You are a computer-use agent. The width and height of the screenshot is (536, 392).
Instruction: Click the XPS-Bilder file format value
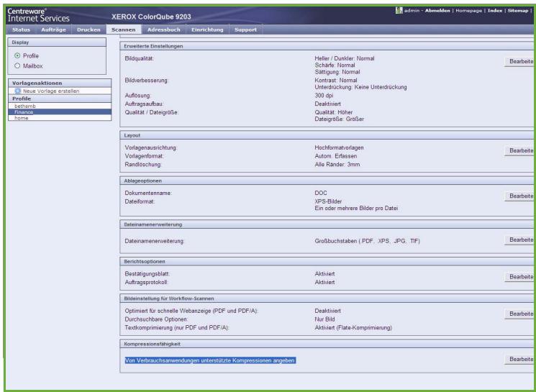click(328, 201)
